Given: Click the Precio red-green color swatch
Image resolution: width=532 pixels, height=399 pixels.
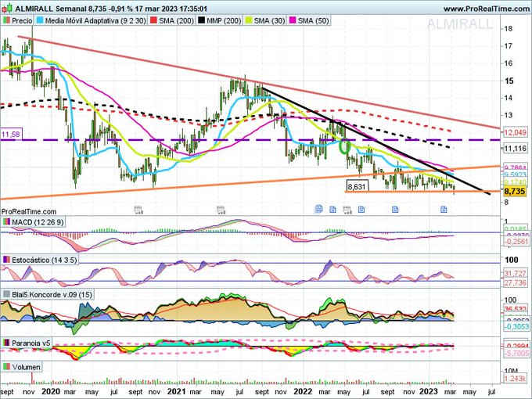Looking at the screenshot, I should coord(6,20).
